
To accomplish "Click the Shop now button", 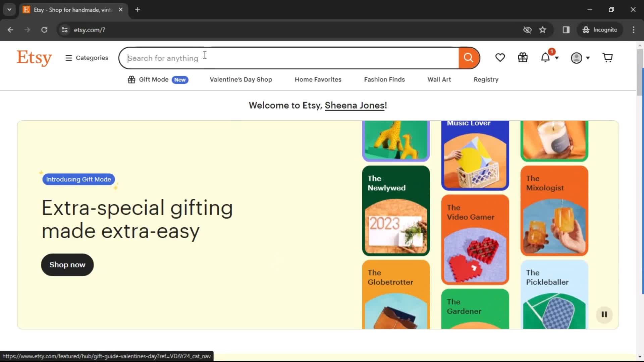I will pyautogui.click(x=67, y=264).
